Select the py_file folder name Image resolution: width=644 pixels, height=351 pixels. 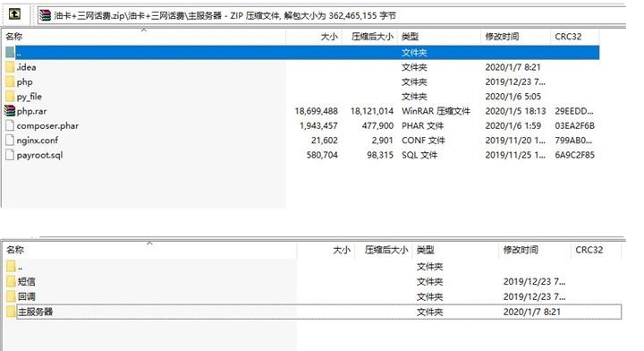point(30,97)
